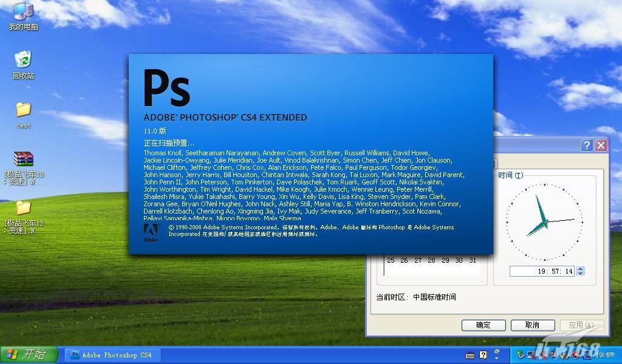Close the date and time dialog
The image size is (622, 364).
(601, 146)
